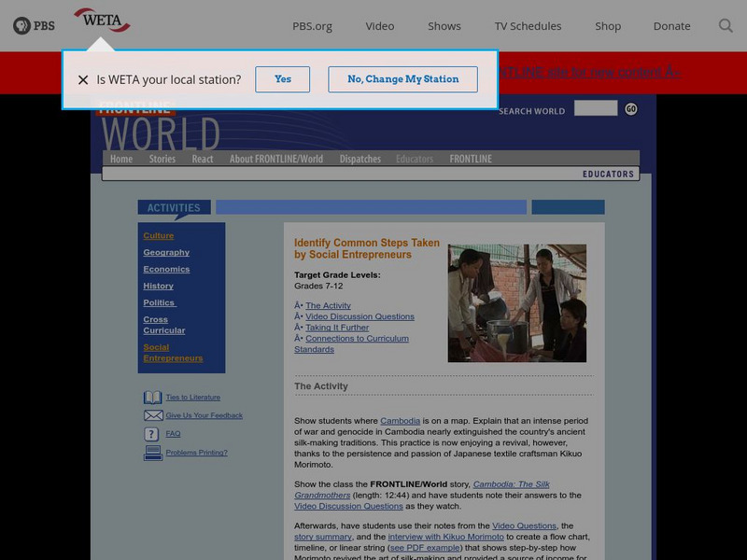The image size is (747, 560).
Task: Confirm WETA with the Yes button
Action: pos(283,79)
